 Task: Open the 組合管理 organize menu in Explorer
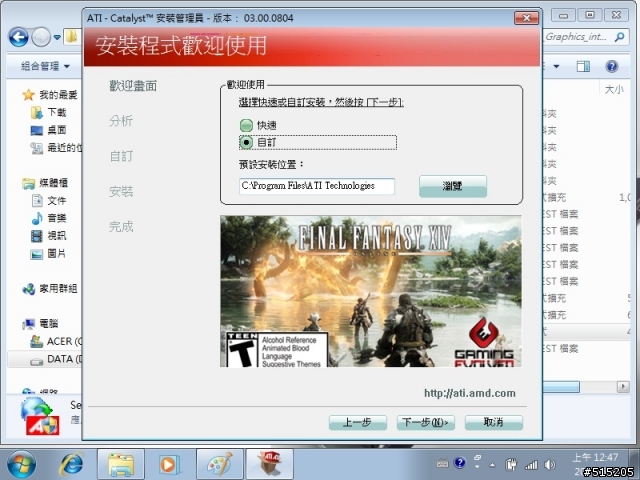tap(45, 66)
